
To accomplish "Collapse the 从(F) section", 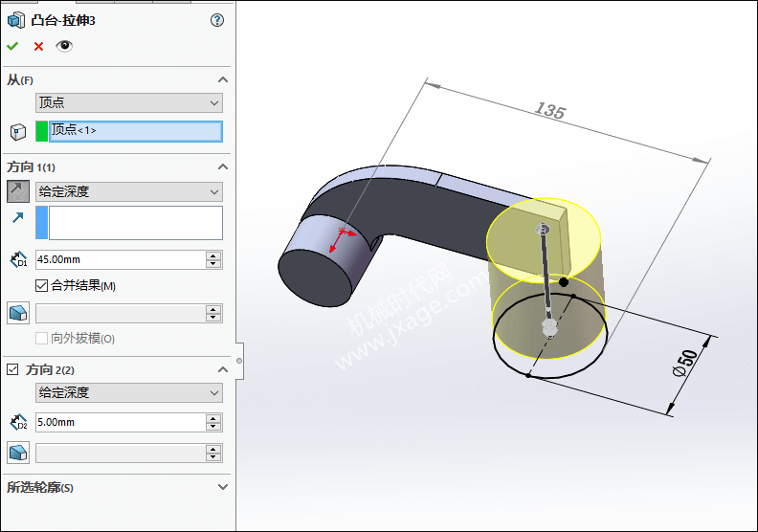I will tap(223, 79).
